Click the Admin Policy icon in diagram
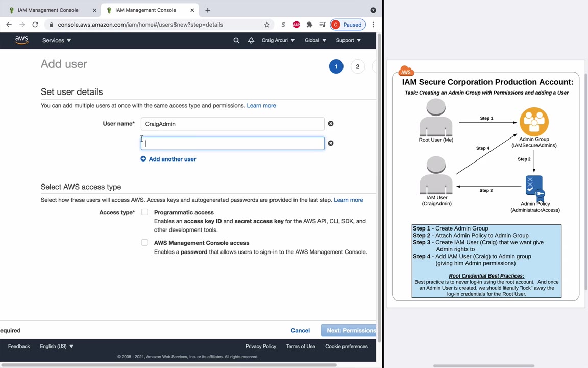The image size is (588, 368). point(534,188)
